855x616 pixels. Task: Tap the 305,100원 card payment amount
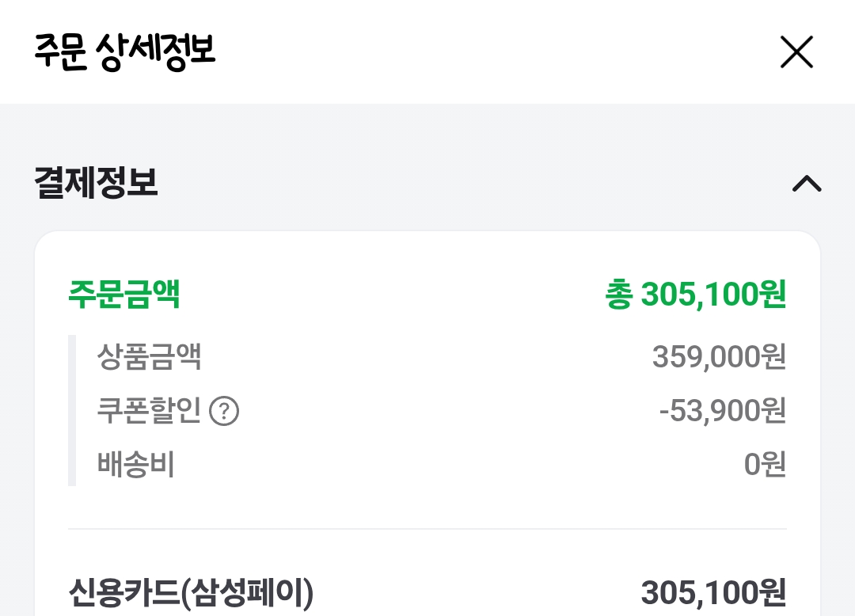(x=714, y=593)
